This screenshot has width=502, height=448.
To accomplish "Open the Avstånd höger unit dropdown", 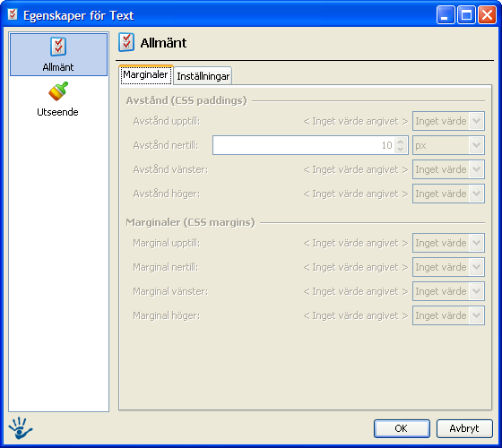I will (448, 194).
